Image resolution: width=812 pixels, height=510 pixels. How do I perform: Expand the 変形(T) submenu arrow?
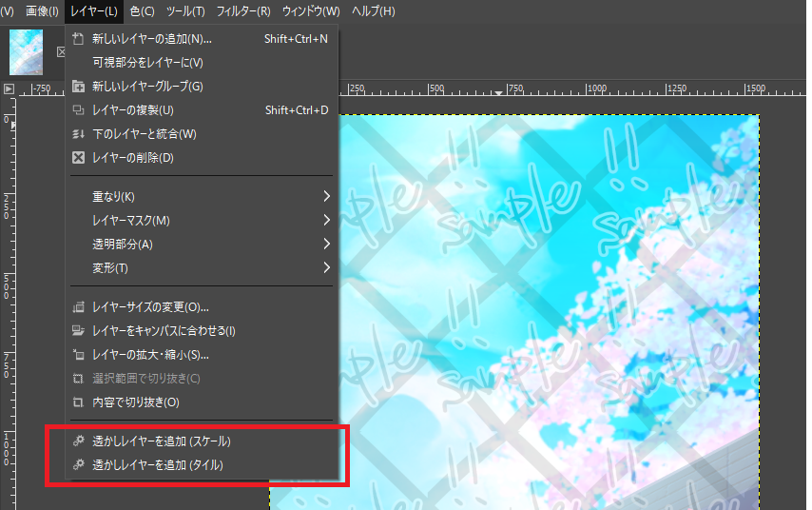tap(326, 268)
